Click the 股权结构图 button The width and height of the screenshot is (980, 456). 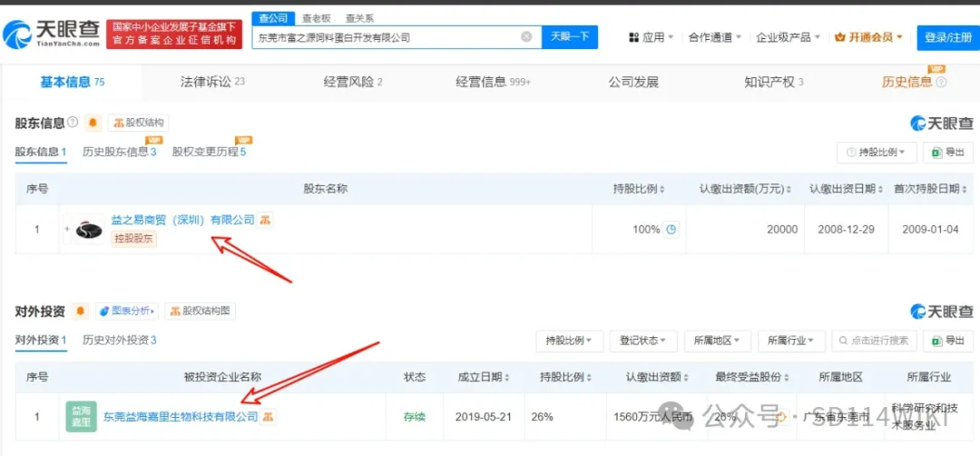[200, 311]
